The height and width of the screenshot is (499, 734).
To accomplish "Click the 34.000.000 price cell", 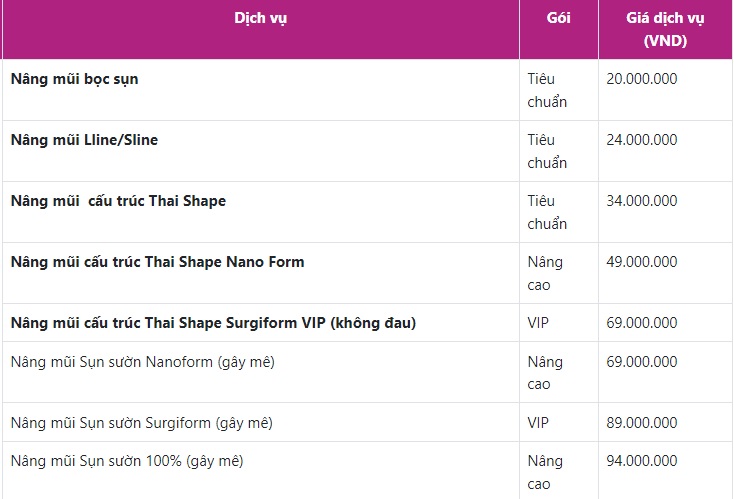I will 642,201.
